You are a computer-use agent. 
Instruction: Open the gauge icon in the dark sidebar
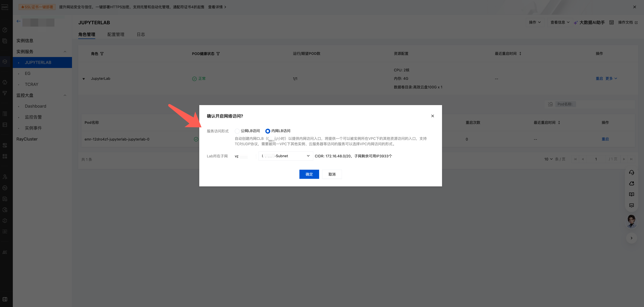(x=5, y=30)
